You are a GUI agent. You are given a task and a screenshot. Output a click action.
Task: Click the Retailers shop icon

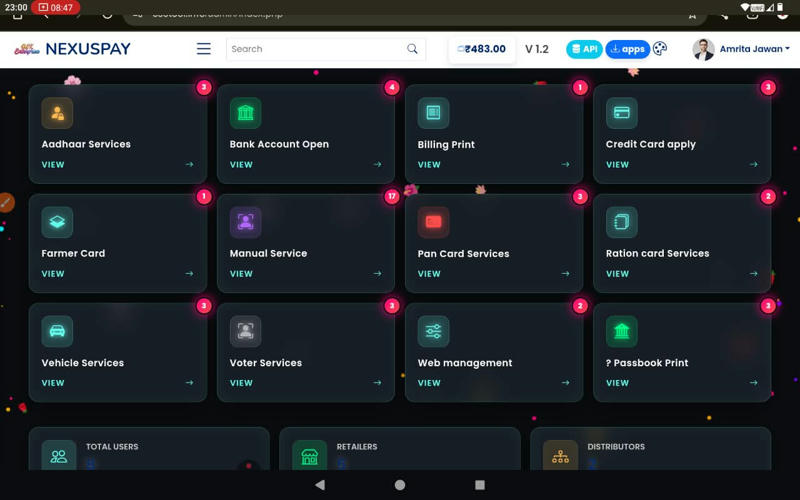pos(309,456)
